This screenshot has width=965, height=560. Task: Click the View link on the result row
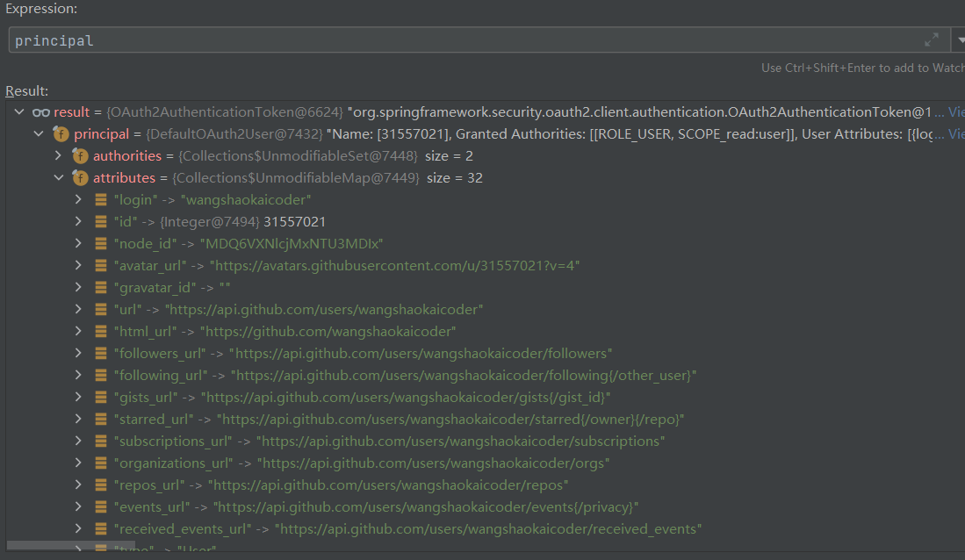pyautogui.click(x=955, y=112)
